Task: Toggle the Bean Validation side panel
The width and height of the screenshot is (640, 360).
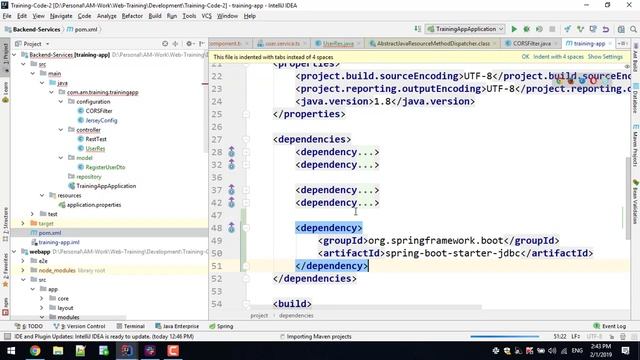Action: [636, 202]
